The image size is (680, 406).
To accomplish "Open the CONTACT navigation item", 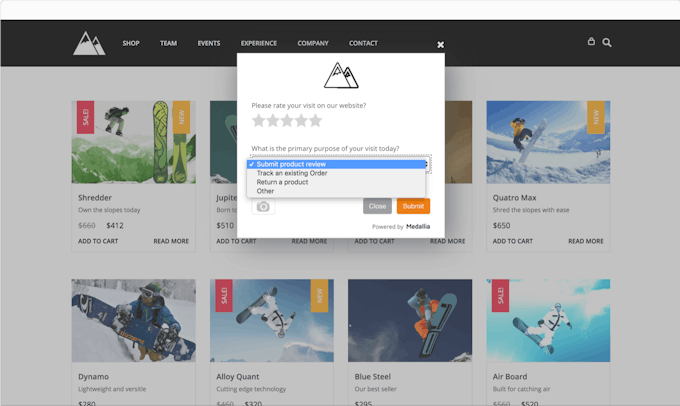I will tap(363, 43).
